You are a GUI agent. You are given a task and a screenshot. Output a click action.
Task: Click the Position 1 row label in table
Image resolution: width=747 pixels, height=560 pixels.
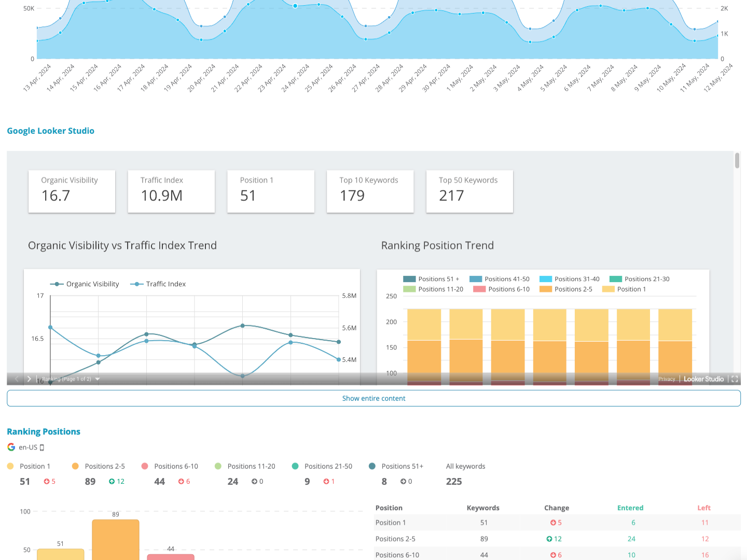391,523
